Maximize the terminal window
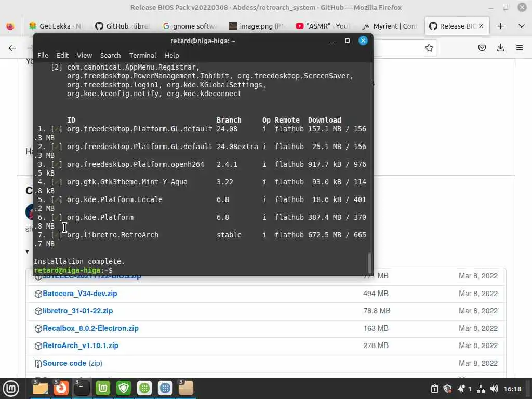532x399 pixels. [347, 41]
